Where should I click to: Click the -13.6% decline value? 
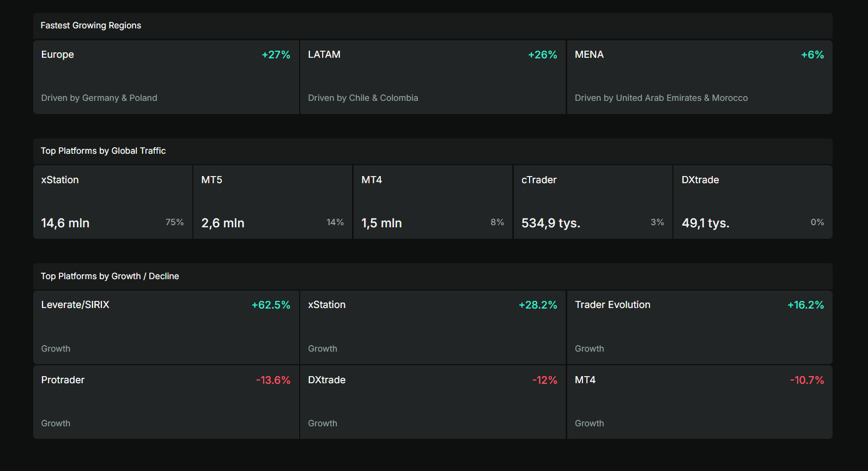[273, 380]
